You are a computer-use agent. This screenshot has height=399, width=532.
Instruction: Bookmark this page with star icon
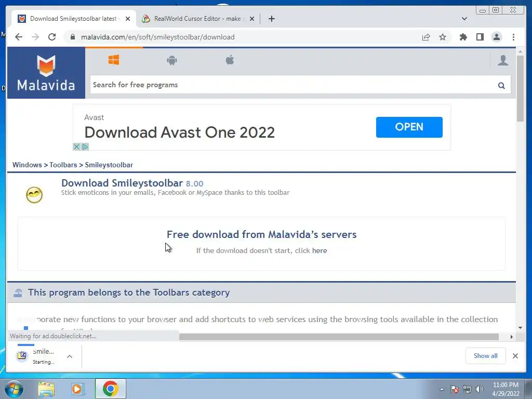(x=443, y=37)
